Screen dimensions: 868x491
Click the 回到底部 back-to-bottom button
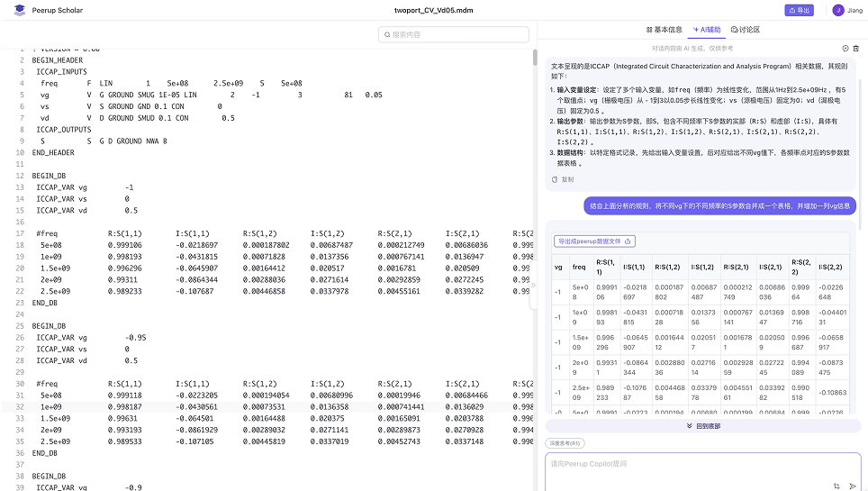(x=703, y=426)
